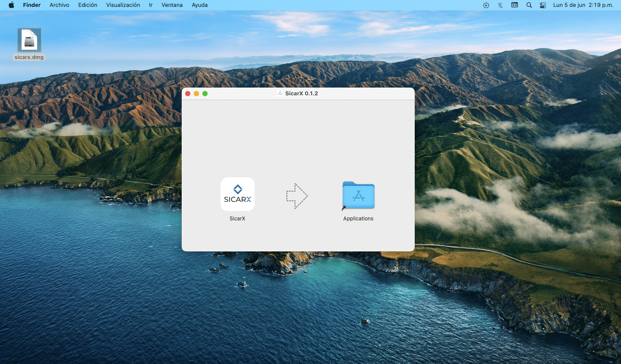Click the Applications label in the installer window
Image resolution: width=621 pixels, height=364 pixels.
358,218
